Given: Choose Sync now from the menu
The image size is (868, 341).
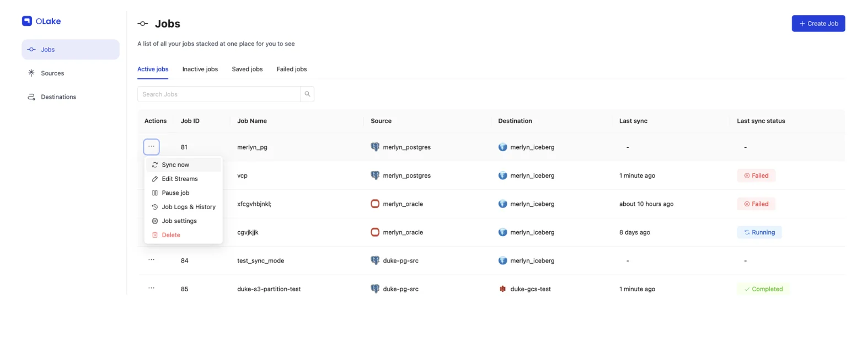Looking at the screenshot, I should click(x=175, y=165).
